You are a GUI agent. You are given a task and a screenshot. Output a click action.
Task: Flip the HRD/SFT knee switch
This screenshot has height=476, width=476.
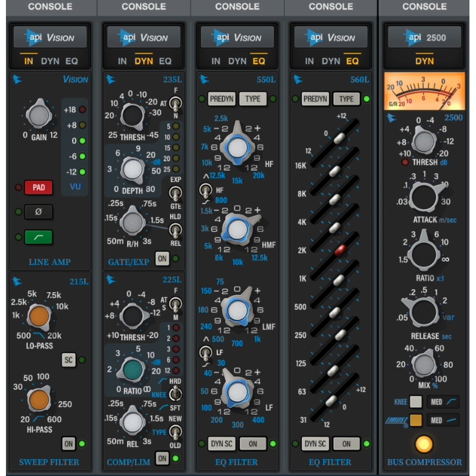[176, 394]
